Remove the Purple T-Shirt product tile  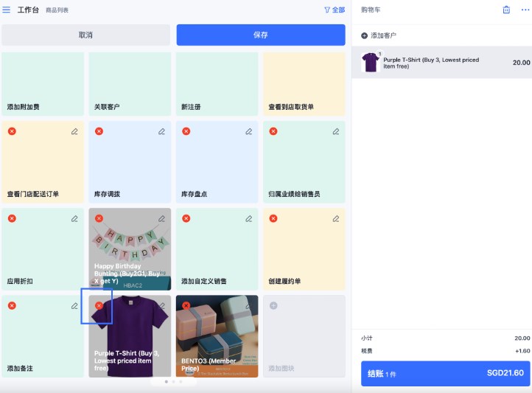pyautogui.click(x=99, y=305)
